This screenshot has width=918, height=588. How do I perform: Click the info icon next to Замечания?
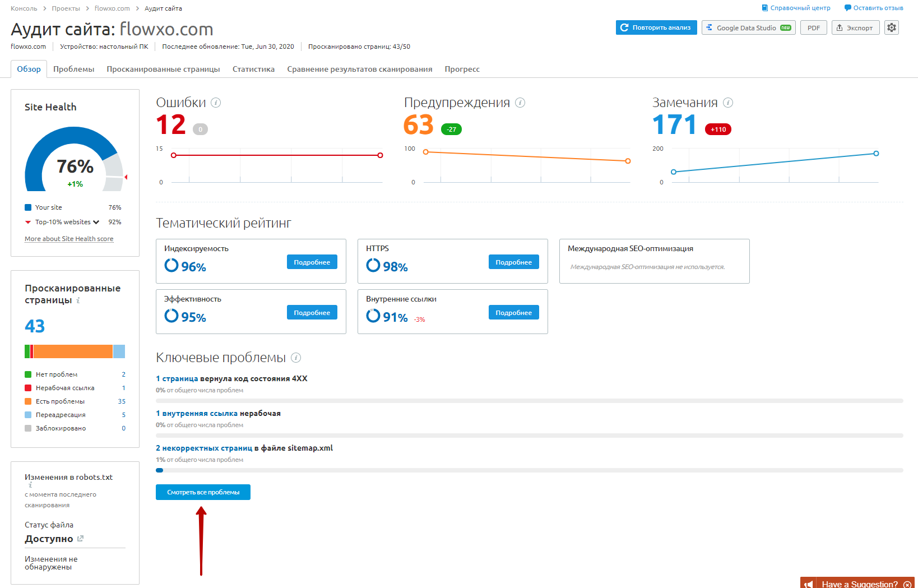(x=728, y=103)
